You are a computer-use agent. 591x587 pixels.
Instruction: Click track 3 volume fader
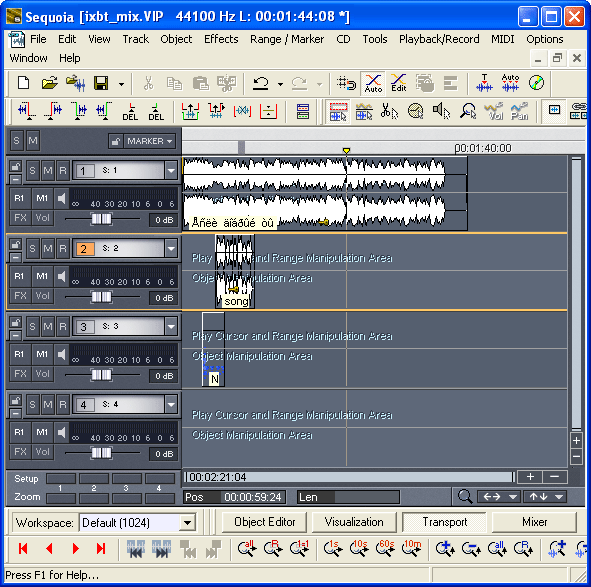pos(101,375)
